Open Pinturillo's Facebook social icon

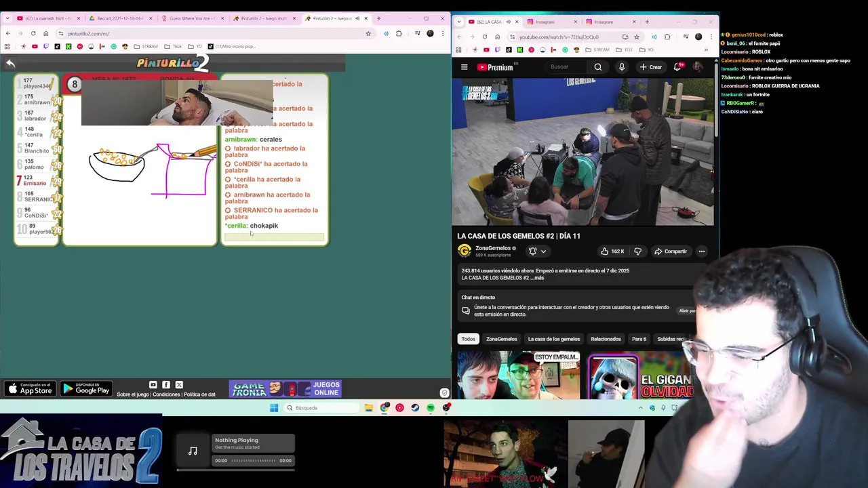coord(166,385)
